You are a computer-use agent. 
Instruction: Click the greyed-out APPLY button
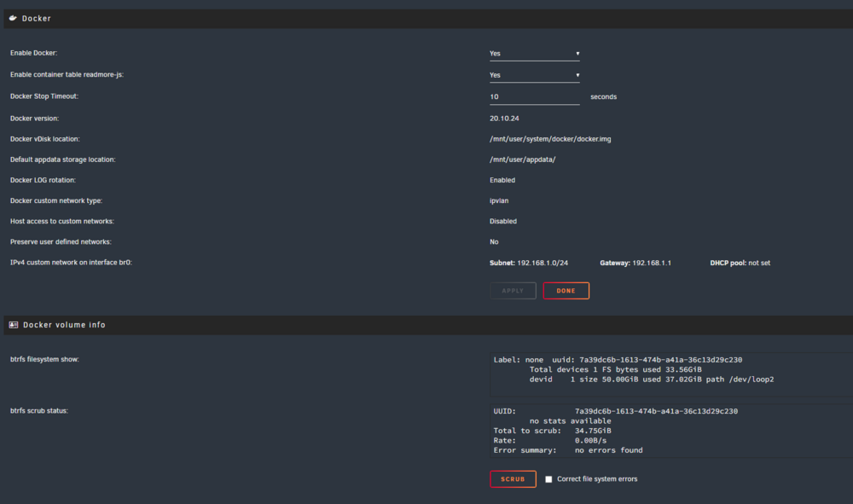513,291
